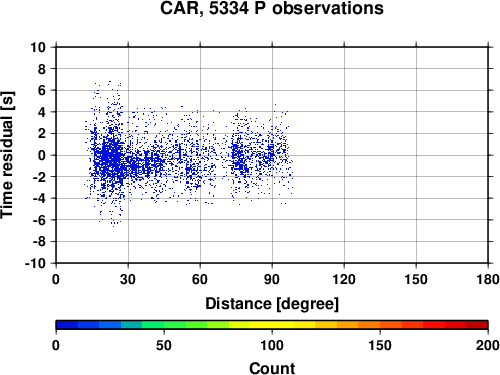Click the x-axis tick label '60'
Image resolution: width=500 pixels, height=375 pixels.
point(200,279)
